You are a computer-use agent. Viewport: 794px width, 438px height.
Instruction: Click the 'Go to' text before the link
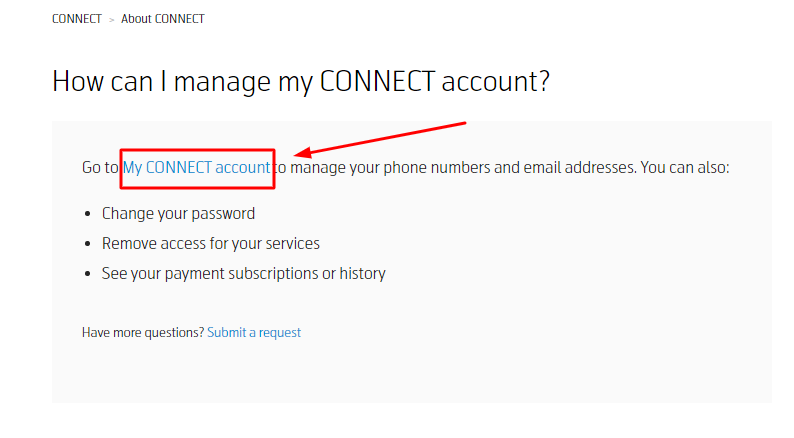(100, 168)
